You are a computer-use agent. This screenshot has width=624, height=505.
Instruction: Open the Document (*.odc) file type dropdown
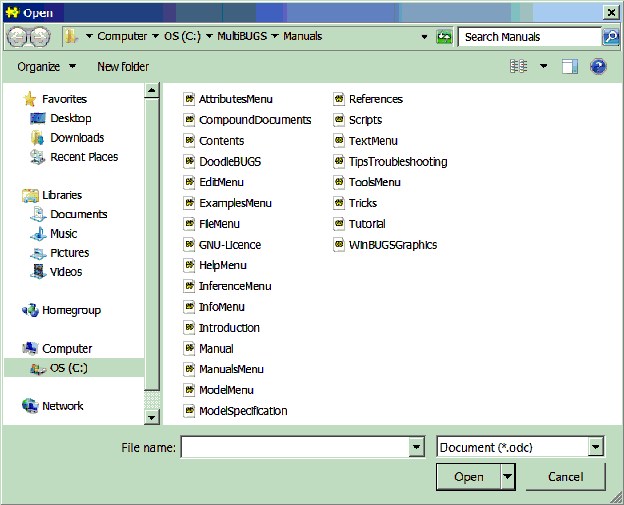(595, 447)
